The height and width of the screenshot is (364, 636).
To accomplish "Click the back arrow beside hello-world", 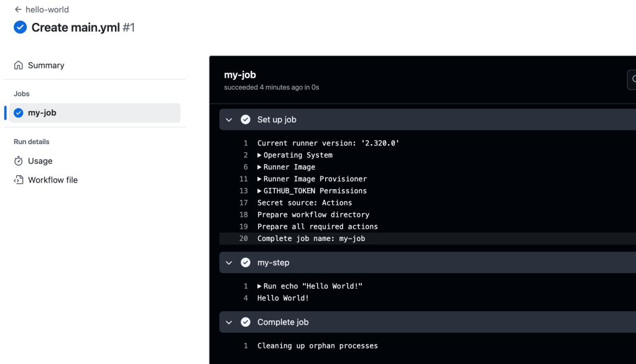I will tap(18, 10).
